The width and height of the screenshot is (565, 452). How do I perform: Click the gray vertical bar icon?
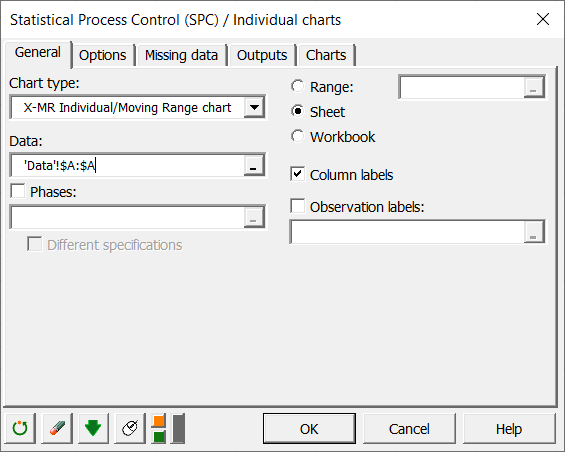[x=178, y=428]
